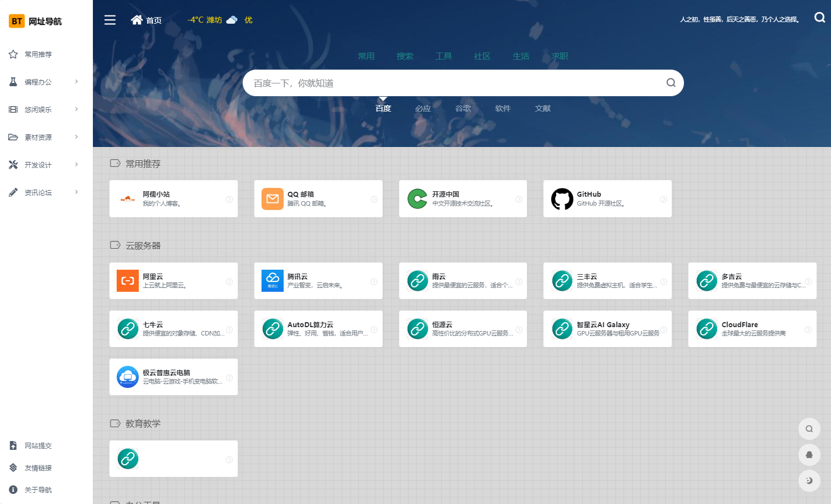Click the flask icon for 编程办公
The height and width of the screenshot is (504, 831).
(13, 82)
